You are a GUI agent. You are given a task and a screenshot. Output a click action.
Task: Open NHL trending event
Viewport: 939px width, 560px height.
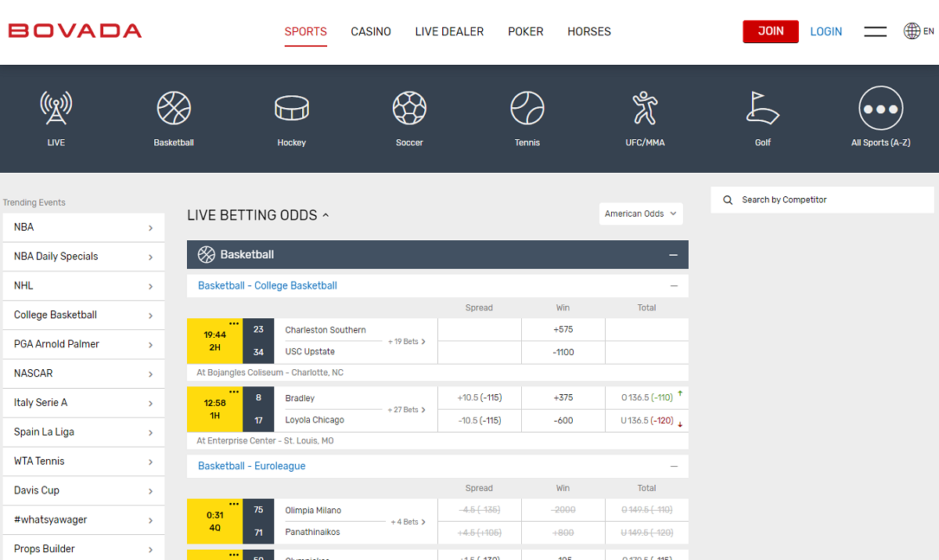pos(82,286)
